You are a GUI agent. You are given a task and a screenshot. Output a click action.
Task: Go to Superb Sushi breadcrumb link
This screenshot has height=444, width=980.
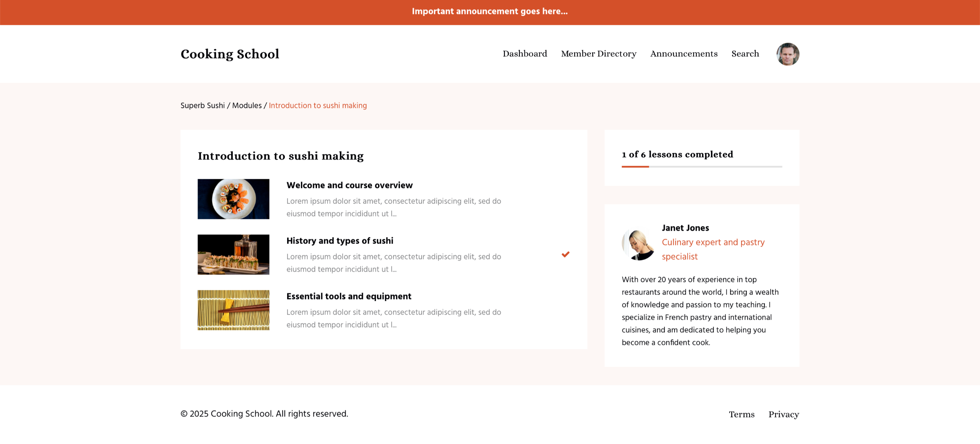coord(203,106)
